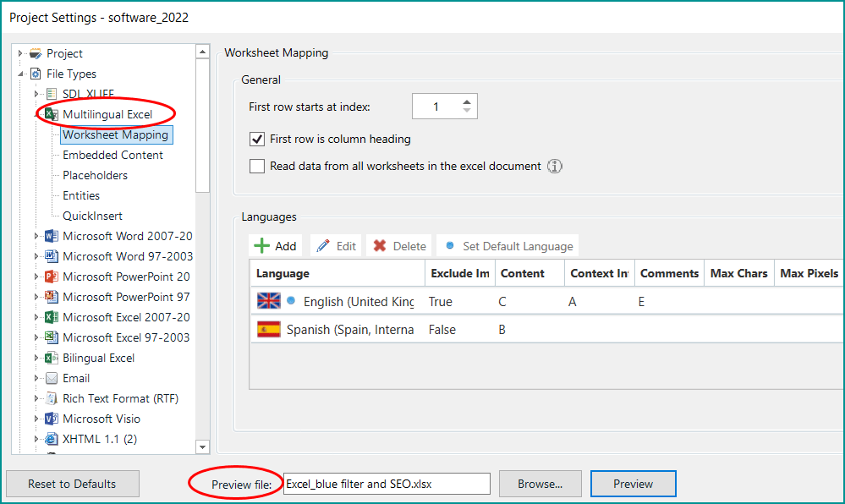Click the Preview file path text field

pos(386,484)
